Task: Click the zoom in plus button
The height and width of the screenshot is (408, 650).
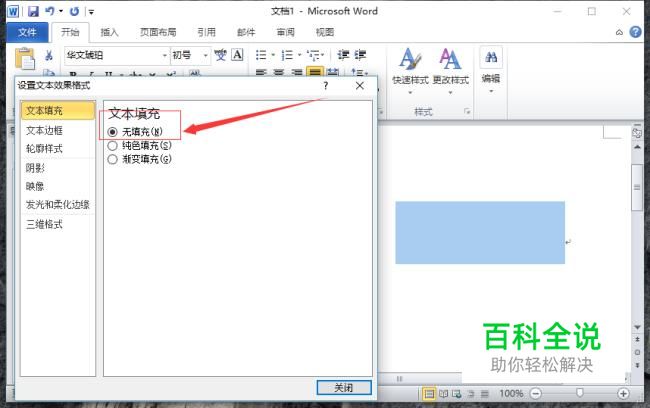Action: [x=623, y=393]
